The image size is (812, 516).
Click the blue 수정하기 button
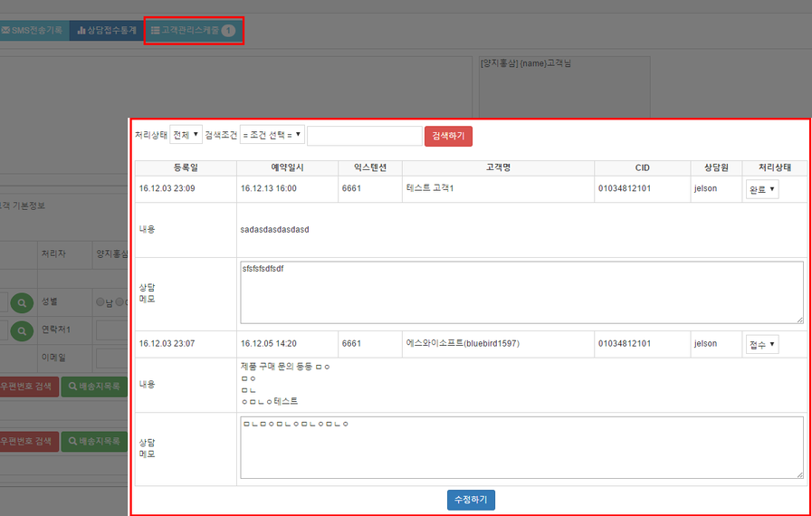click(x=471, y=500)
